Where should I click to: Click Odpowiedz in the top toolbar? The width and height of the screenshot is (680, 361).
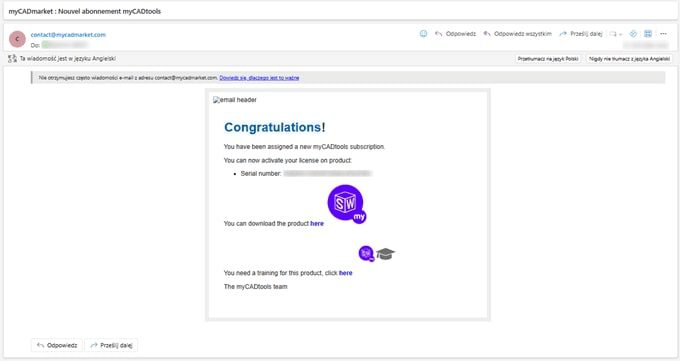pyautogui.click(x=455, y=33)
